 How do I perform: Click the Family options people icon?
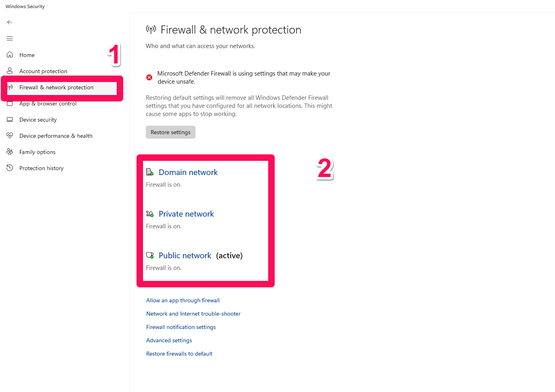click(10, 152)
